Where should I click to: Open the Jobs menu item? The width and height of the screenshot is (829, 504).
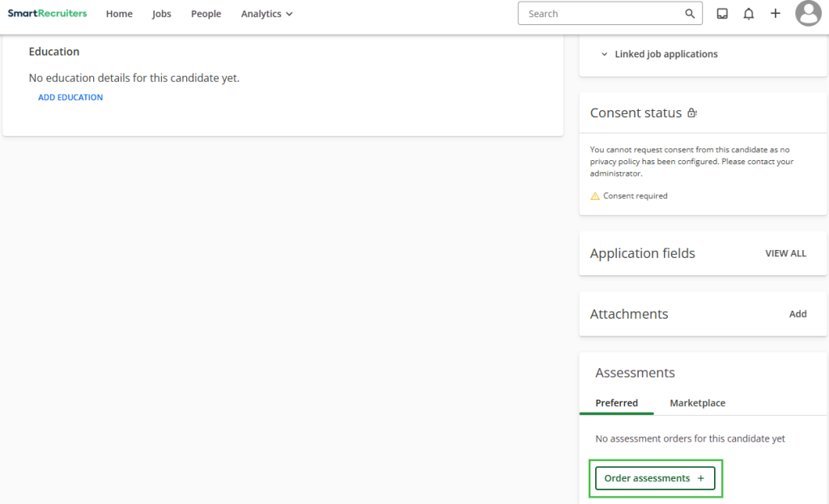pyautogui.click(x=162, y=14)
